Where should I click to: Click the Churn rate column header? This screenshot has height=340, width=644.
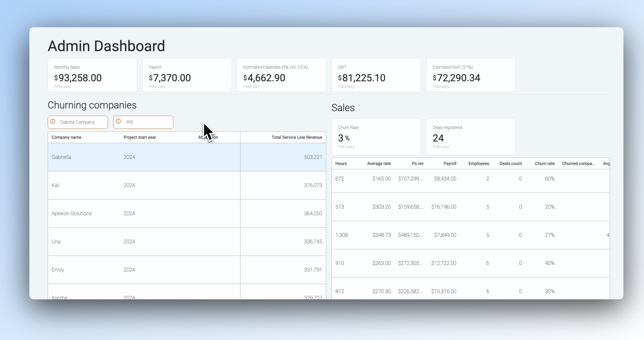545,164
